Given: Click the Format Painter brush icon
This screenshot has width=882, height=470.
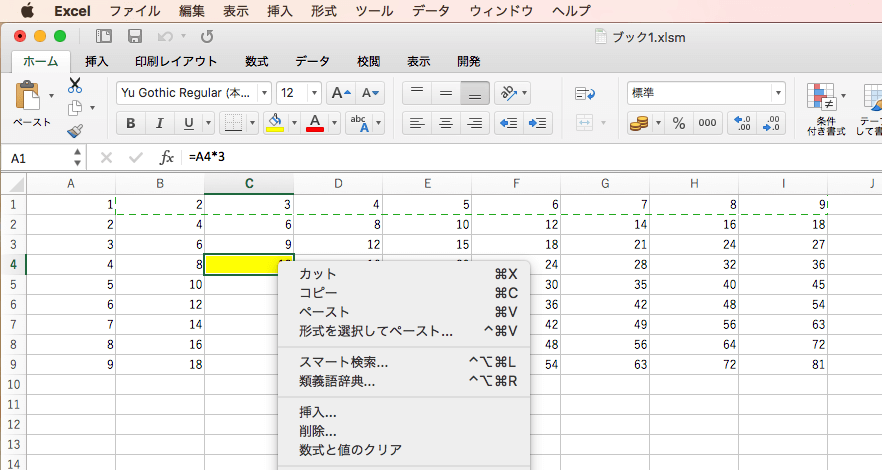Looking at the screenshot, I should 75,131.
